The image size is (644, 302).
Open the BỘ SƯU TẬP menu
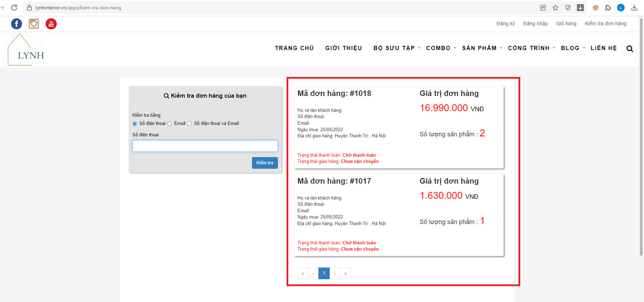(x=394, y=48)
